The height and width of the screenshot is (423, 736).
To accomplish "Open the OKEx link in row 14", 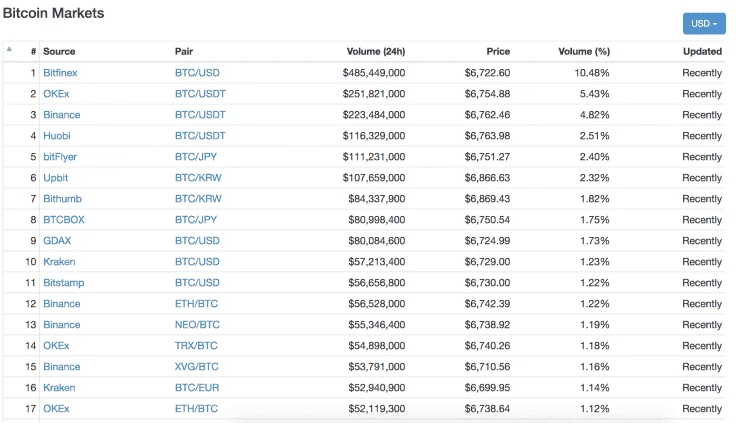I will pos(56,346).
